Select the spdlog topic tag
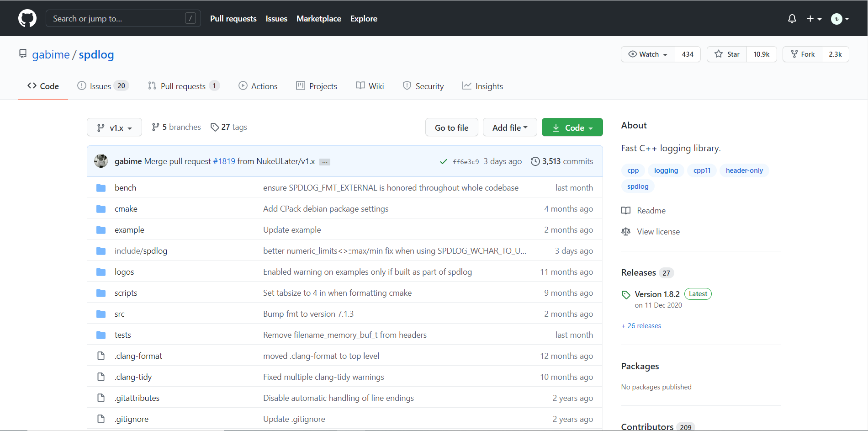 [638, 186]
